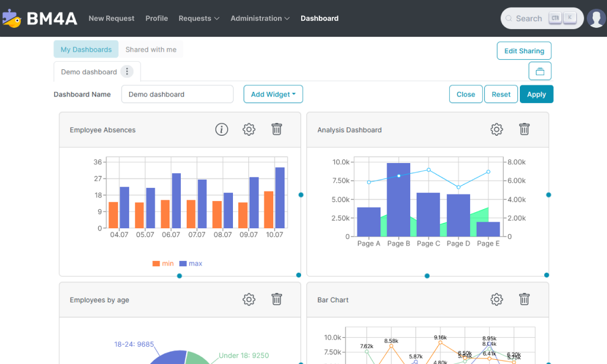Click the Dashboard Name input field
Screen dimensions: 607x364
pos(177,94)
